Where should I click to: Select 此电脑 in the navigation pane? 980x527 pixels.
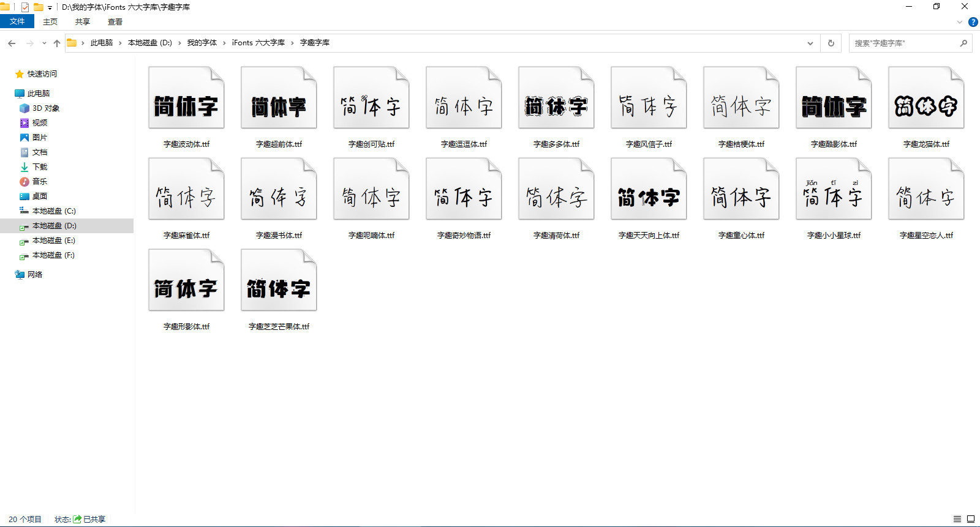point(39,94)
